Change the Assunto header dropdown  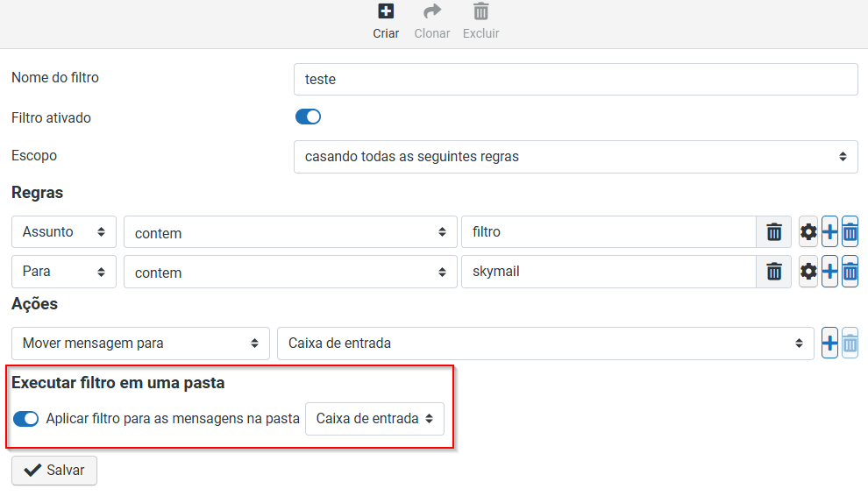pos(64,232)
